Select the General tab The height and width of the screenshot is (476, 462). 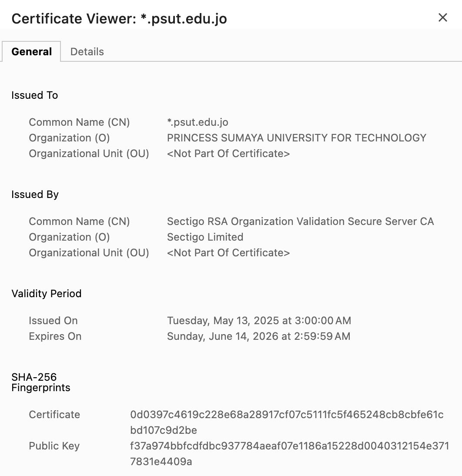pos(31,51)
